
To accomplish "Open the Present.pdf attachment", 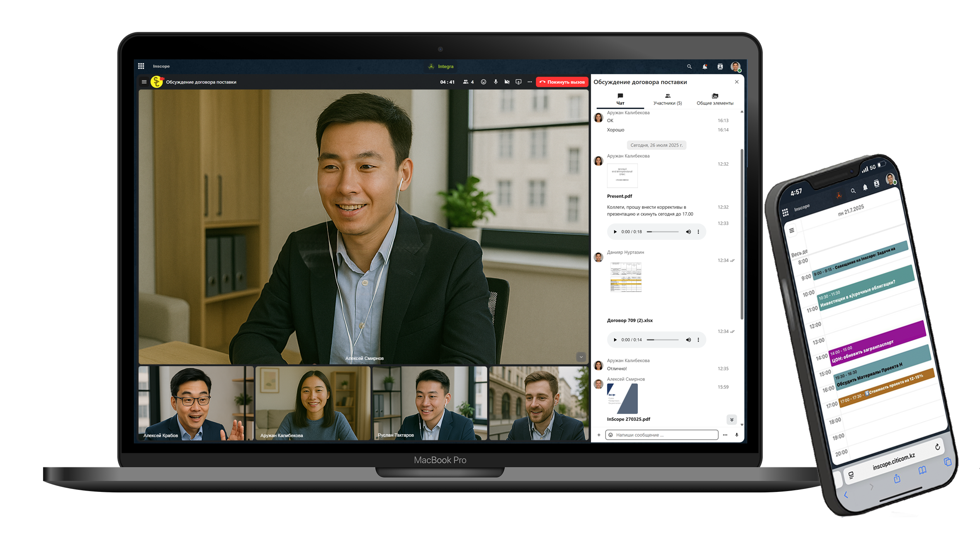I will tap(622, 176).
